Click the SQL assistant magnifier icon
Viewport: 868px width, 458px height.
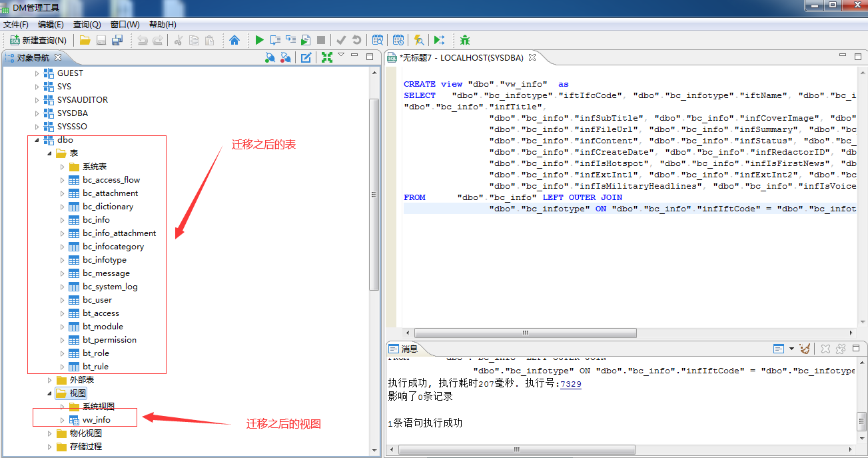pyautogui.click(x=417, y=40)
